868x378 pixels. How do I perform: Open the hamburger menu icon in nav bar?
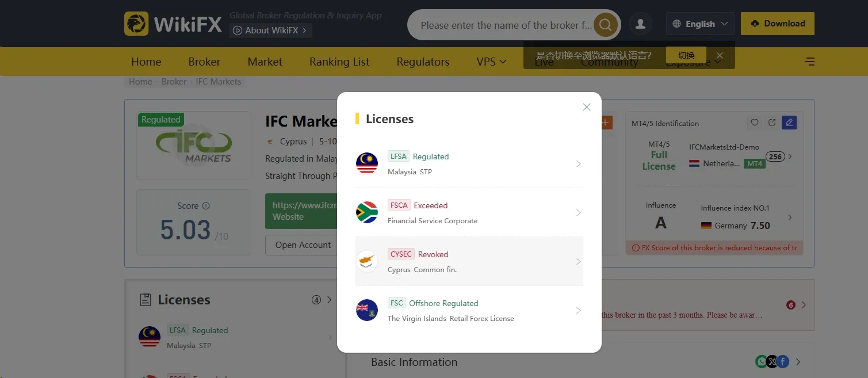tap(809, 62)
